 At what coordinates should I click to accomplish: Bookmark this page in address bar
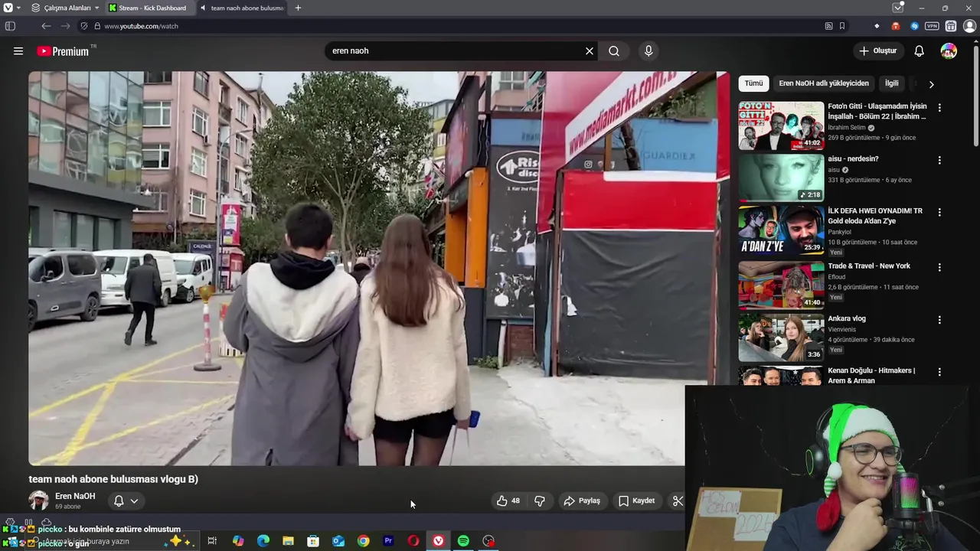pyautogui.click(x=842, y=26)
